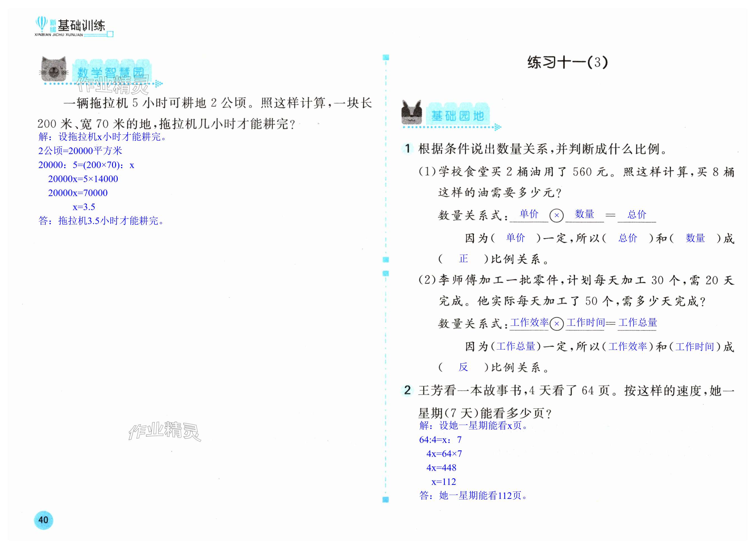Click question number 1 circle

pos(407,148)
